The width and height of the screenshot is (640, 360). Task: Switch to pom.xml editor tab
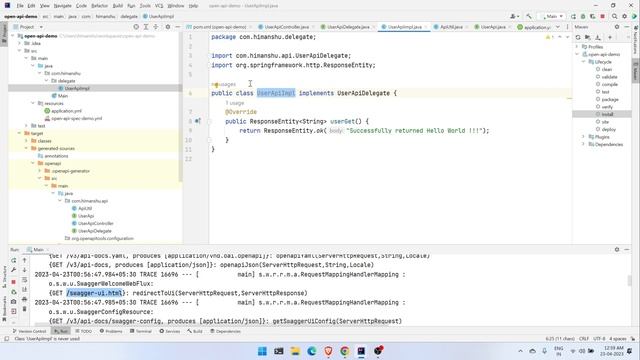tap(219, 27)
